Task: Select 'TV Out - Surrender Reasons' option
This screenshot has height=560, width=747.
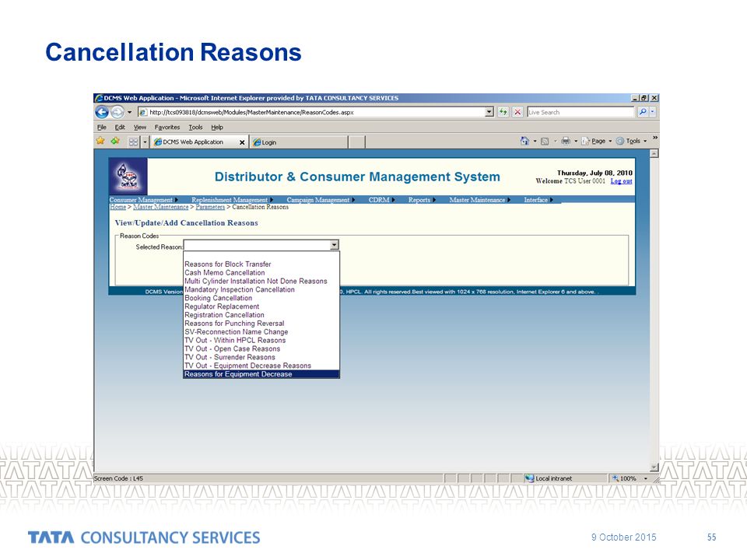Action: click(x=261, y=357)
